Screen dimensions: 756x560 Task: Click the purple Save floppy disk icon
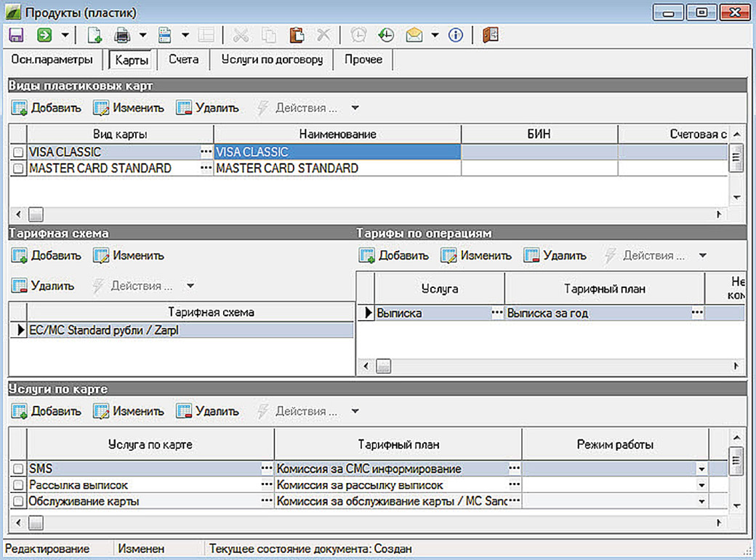pos(16,35)
